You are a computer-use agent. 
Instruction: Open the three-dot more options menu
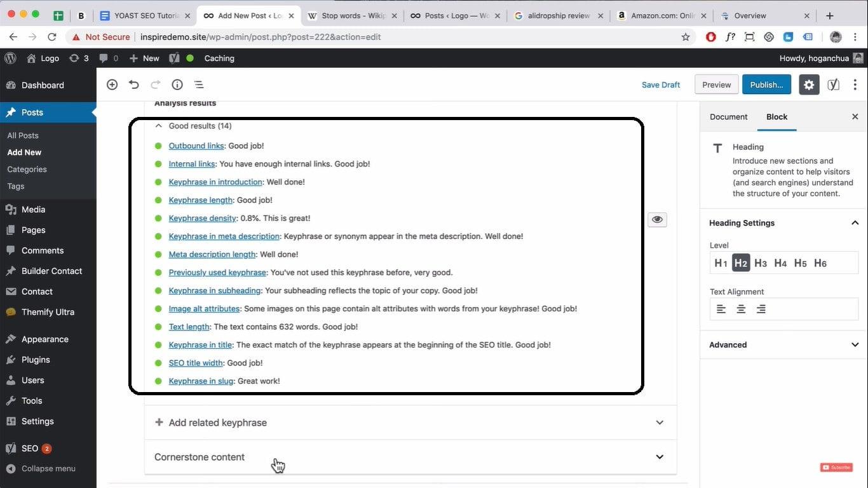point(855,84)
